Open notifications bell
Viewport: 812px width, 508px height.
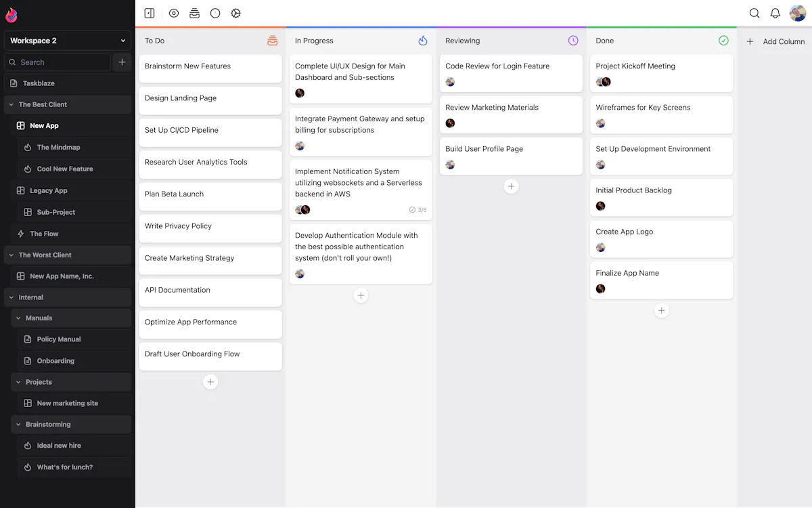(x=775, y=14)
